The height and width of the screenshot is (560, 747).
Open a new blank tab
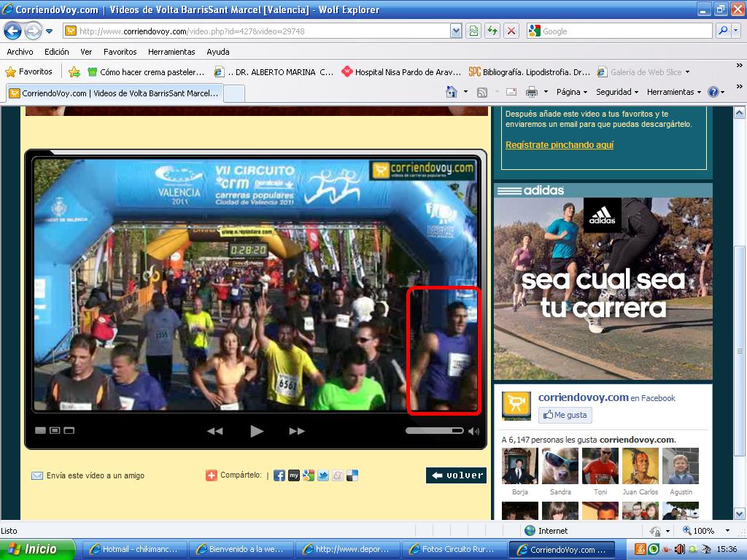pos(234,93)
